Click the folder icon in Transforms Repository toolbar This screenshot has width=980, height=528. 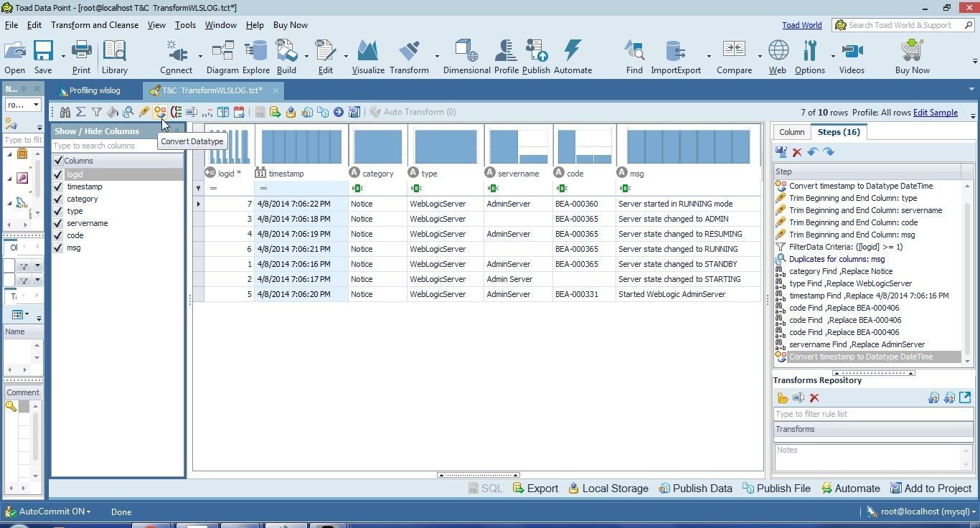click(783, 398)
